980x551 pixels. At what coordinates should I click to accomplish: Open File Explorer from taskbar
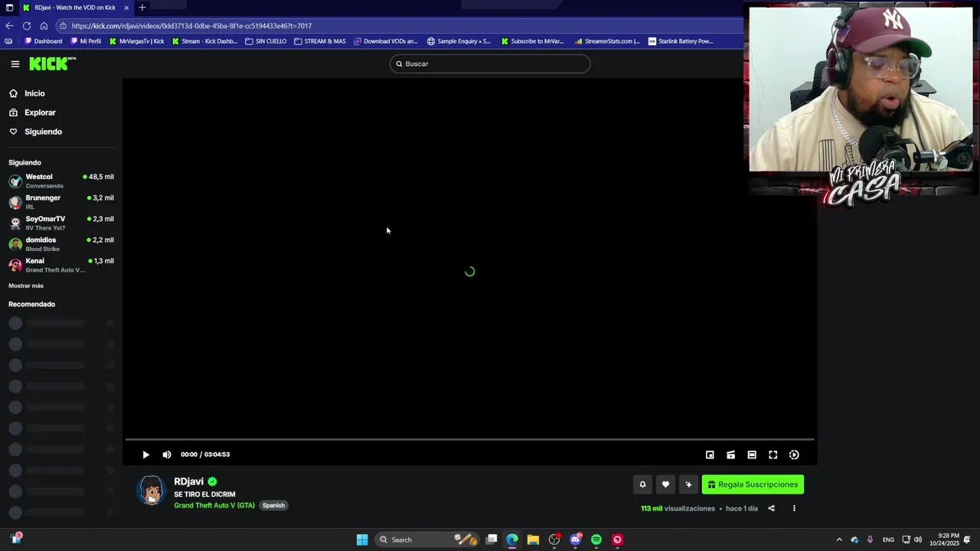coord(533,540)
